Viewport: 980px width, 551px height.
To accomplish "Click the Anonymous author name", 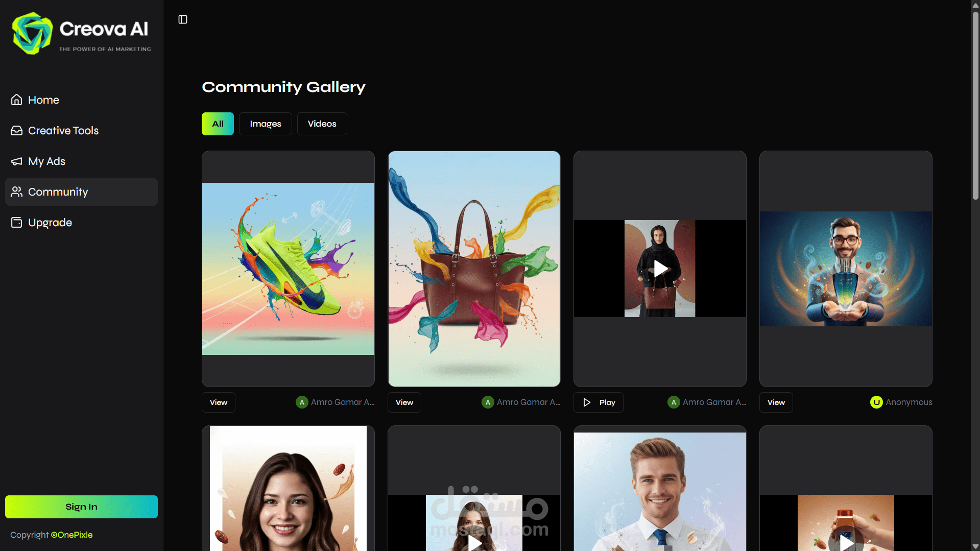I will [x=909, y=402].
